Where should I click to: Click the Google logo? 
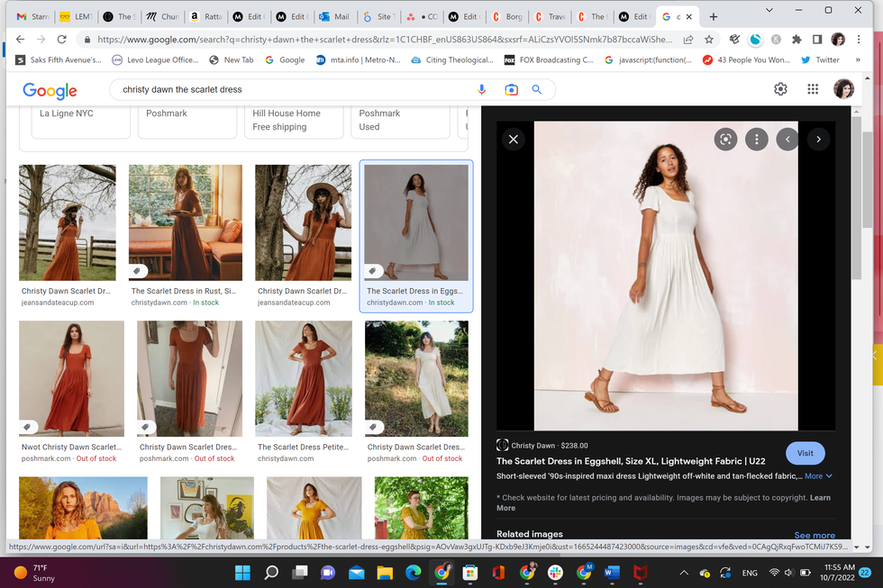(50, 90)
